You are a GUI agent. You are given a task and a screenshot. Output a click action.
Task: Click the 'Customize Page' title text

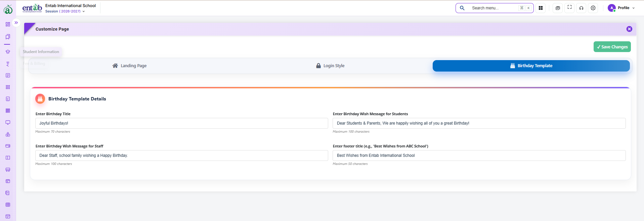pyautogui.click(x=52, y=29)
